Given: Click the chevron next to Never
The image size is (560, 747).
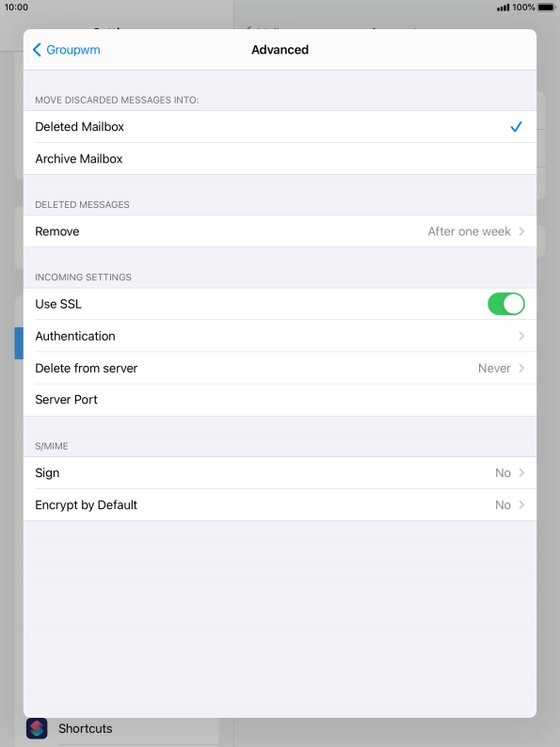Looking at the screenshot, I should 521,368.
